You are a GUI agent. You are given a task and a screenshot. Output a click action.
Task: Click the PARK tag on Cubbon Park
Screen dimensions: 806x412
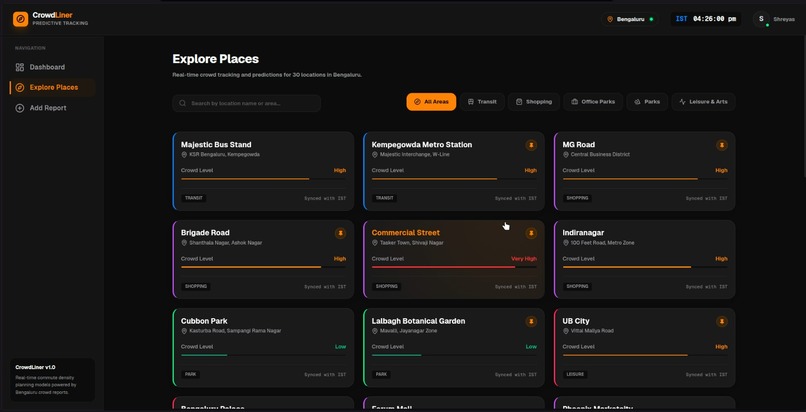tap(191, 374)
